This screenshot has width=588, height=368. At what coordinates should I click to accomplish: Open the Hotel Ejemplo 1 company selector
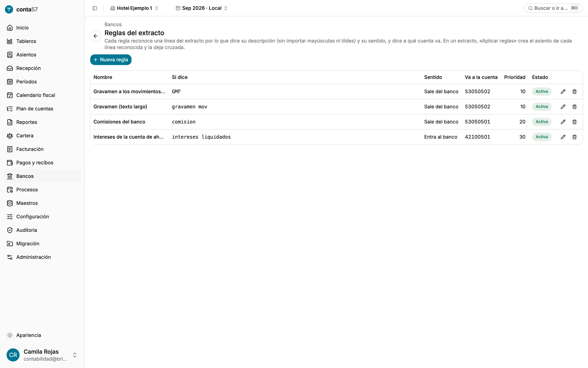click(134, 8)
